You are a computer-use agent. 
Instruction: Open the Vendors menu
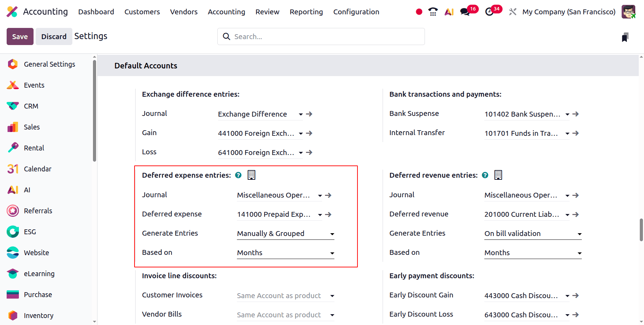point(184,12)
